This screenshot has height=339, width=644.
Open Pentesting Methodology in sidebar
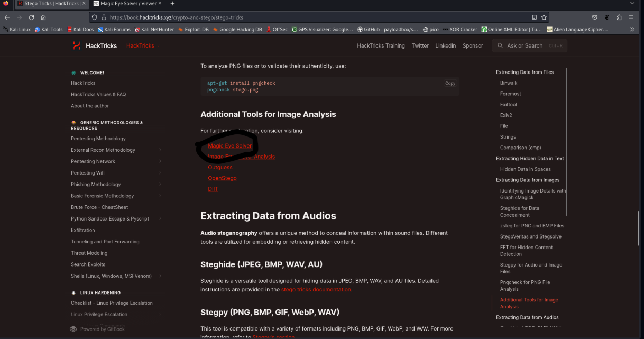(x=98, y=139)
